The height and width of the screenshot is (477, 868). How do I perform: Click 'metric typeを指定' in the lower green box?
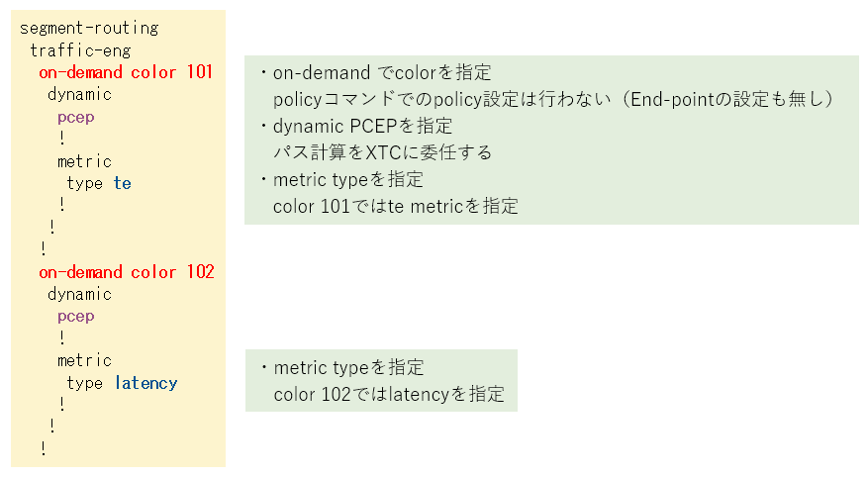(x=348, y=367)
